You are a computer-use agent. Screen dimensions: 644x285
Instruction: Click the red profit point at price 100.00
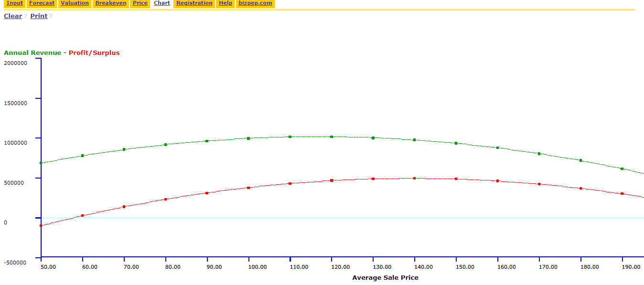(x=248, y=188)
